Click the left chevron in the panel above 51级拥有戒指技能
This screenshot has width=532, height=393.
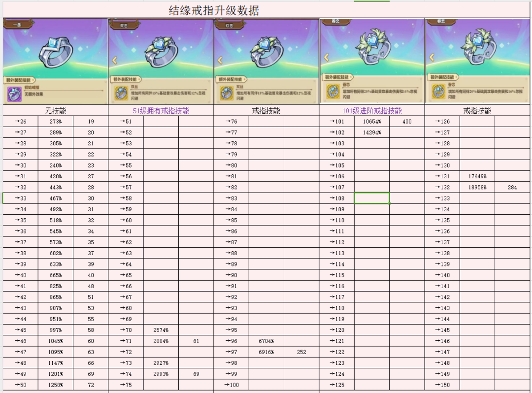click(115, 61)
